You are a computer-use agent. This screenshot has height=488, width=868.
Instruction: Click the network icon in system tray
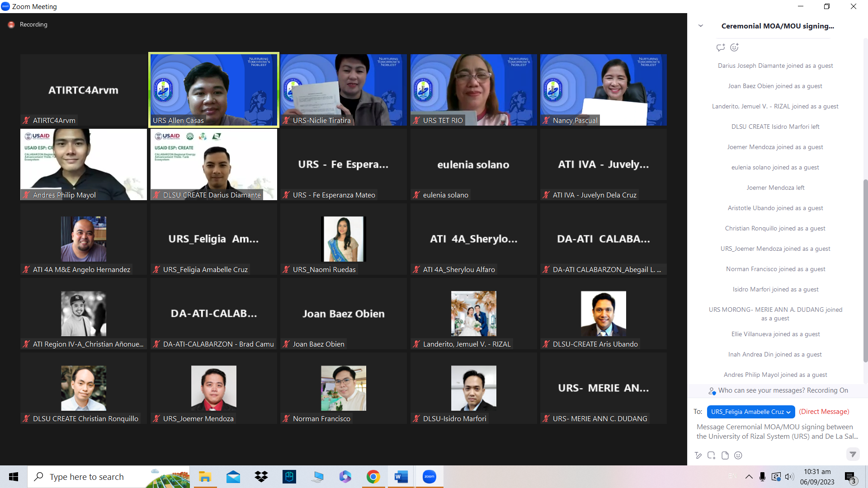[x=776, y=477]
